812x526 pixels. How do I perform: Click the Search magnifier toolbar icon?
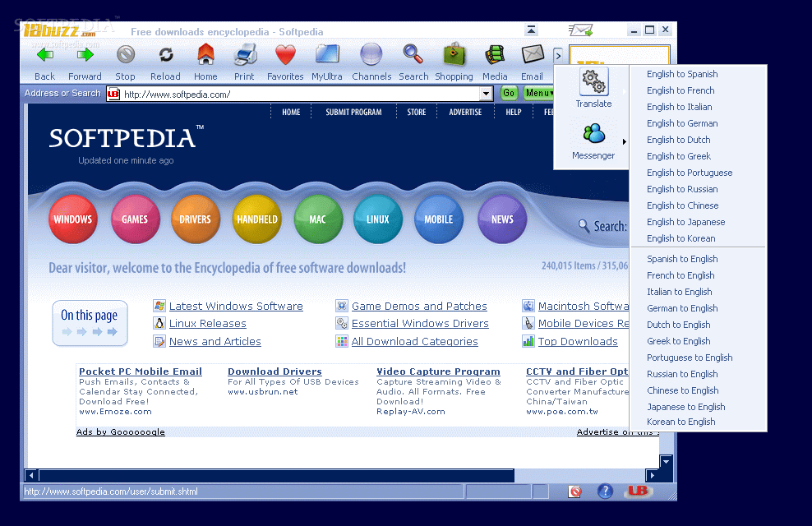point(413,54)
